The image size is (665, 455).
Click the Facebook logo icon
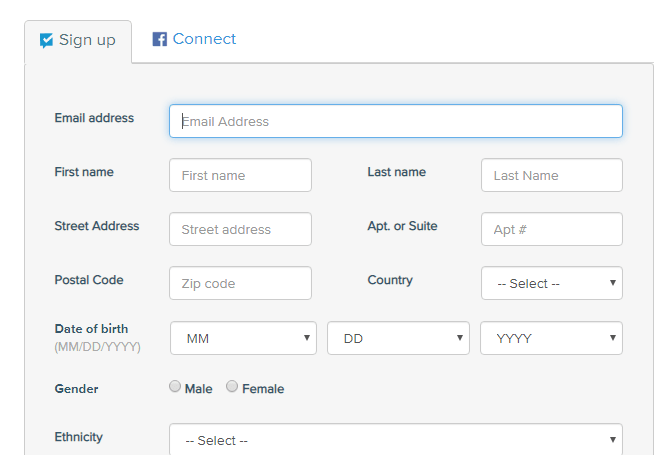point(159,39)
